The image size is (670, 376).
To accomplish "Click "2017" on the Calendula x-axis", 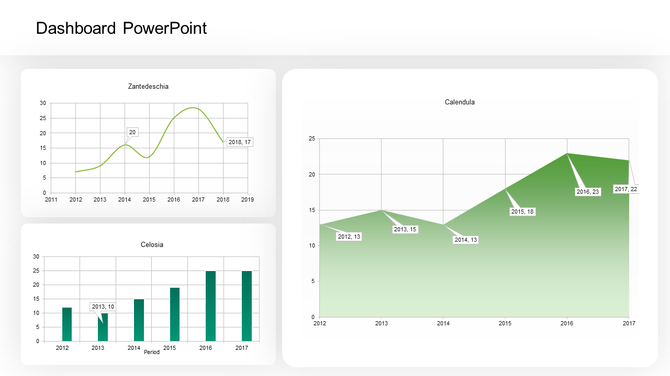I will pyautogui.click(x=629, y=323).
